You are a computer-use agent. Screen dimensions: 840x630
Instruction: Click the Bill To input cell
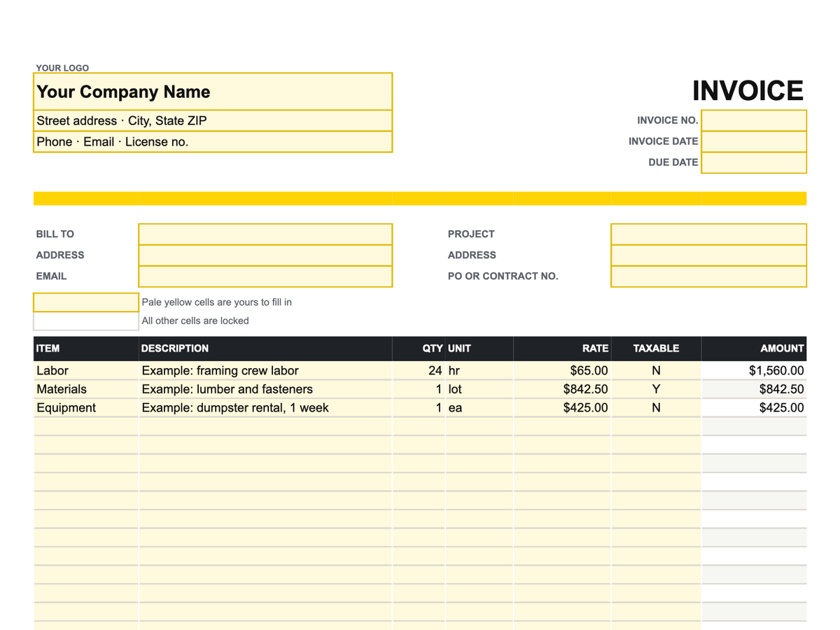(x=265, y=234)
